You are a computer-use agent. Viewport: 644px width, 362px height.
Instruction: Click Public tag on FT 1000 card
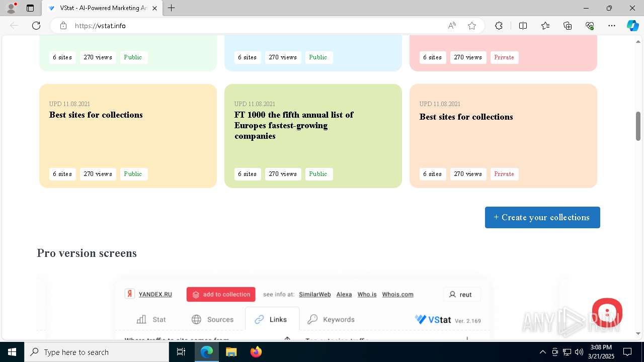click(x=318, y=174)
